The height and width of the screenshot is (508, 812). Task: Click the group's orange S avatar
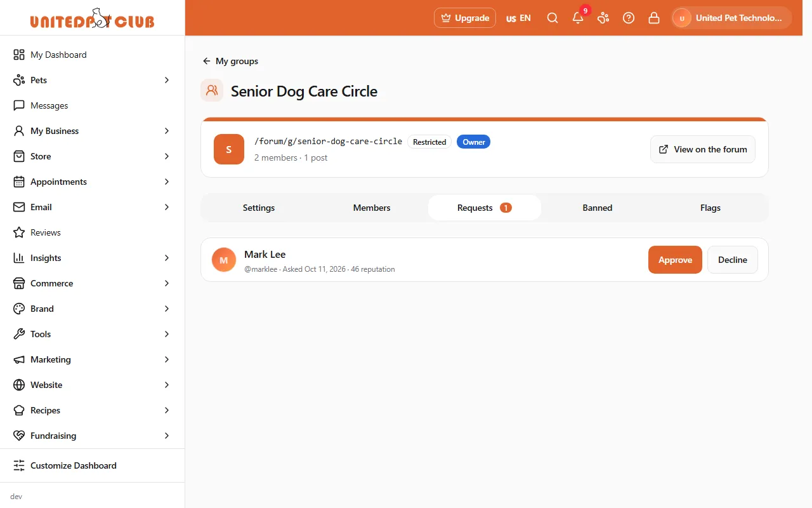point(229,149)
